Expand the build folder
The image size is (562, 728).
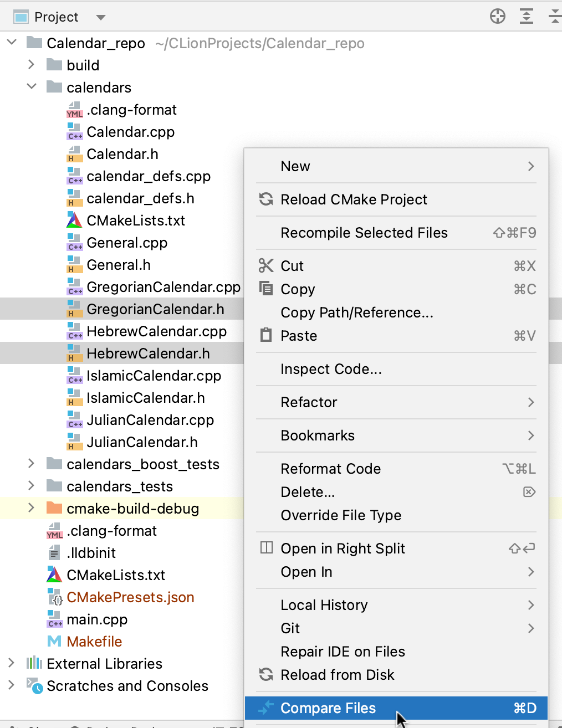pos(32,65)
